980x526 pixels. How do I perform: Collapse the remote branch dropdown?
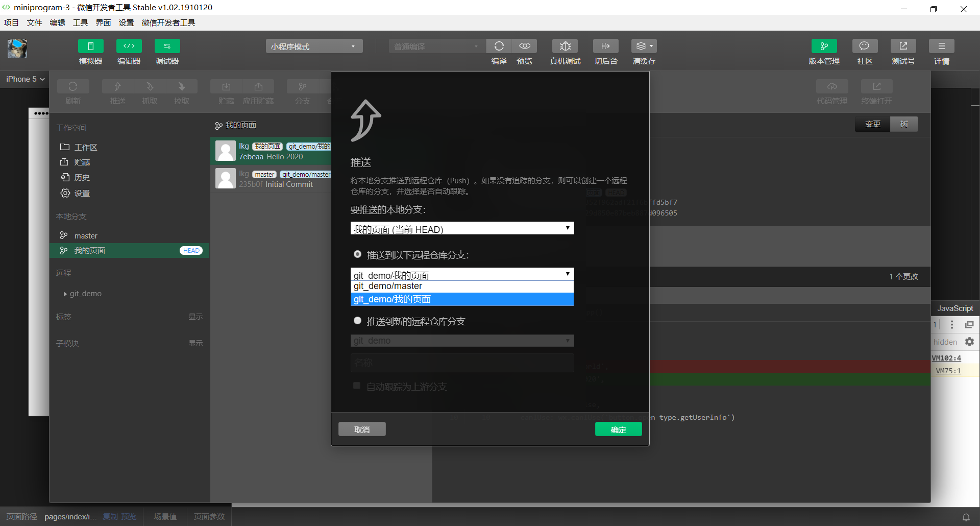click(462, 274)
